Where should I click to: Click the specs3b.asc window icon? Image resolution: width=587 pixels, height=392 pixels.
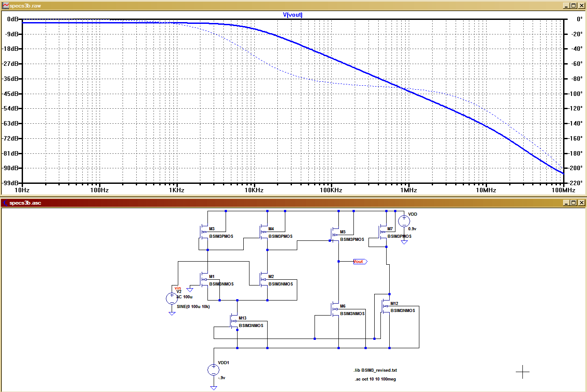click(5, 203)
